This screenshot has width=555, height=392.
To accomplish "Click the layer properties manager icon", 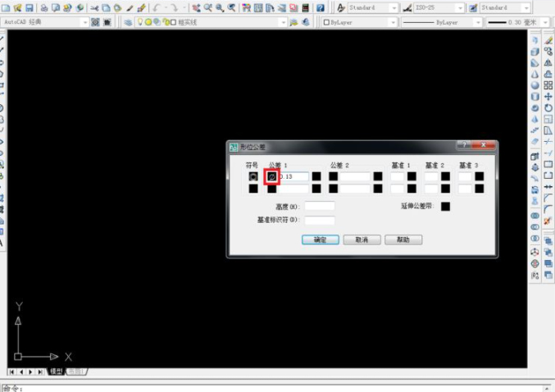I will (x=129, y=22).
